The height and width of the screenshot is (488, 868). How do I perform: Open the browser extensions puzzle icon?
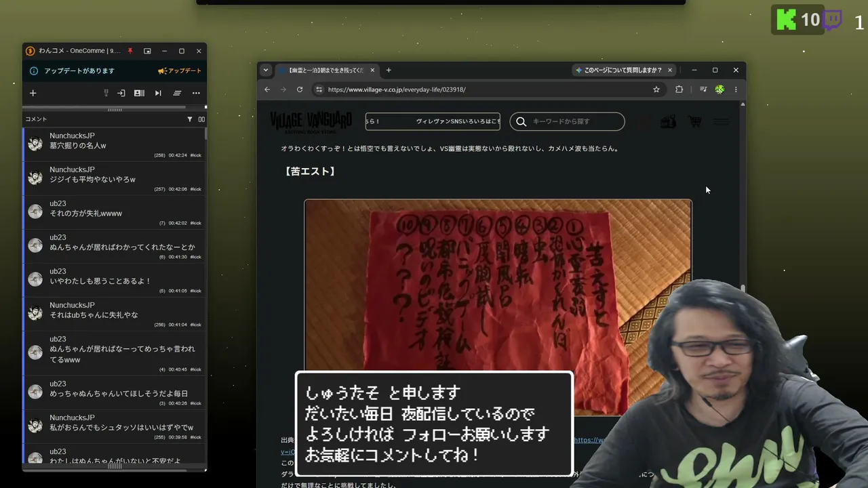679,89
